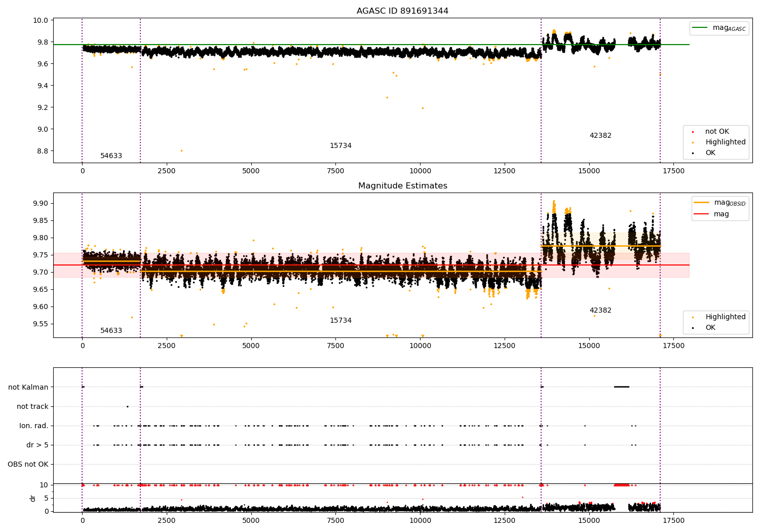The width and height of the screenshot is (760, 532).
Task: Click the 54633 annotation in the top plot
Action: point(111,156)
